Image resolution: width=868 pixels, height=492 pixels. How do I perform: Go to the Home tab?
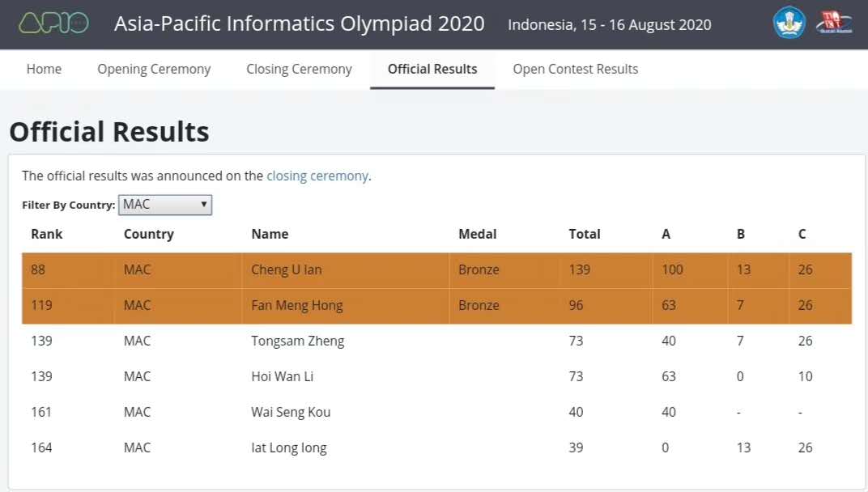tap(44, 70)
